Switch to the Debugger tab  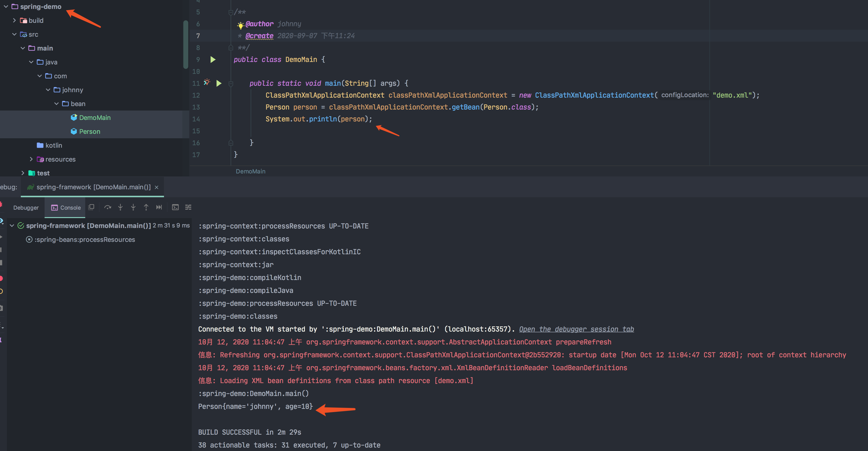click(x=26, y=208)
